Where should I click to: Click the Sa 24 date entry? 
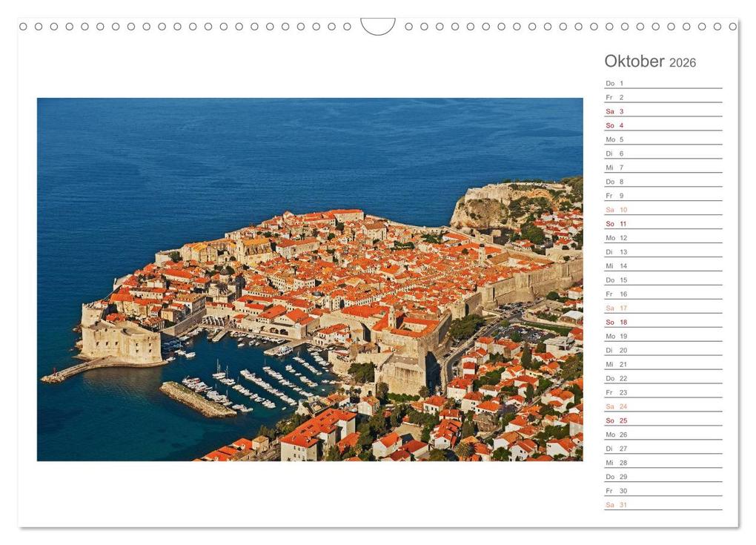point(663,406)
